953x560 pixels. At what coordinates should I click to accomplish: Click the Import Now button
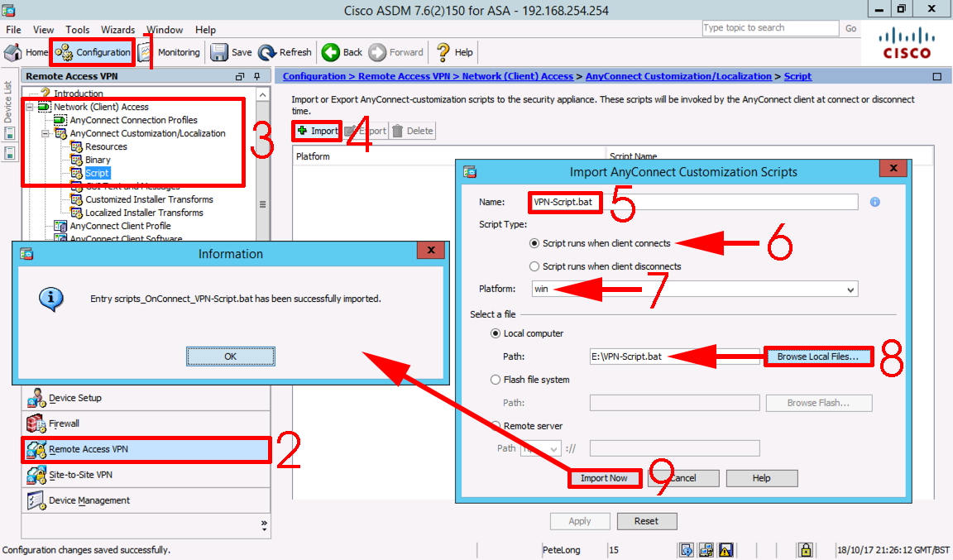click(604, 479)
